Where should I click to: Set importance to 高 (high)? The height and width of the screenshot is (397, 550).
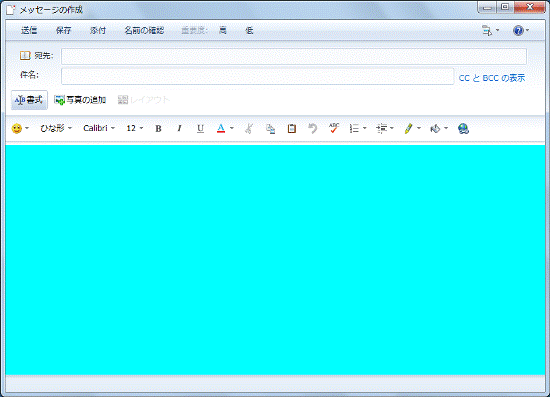coord(222,31)
